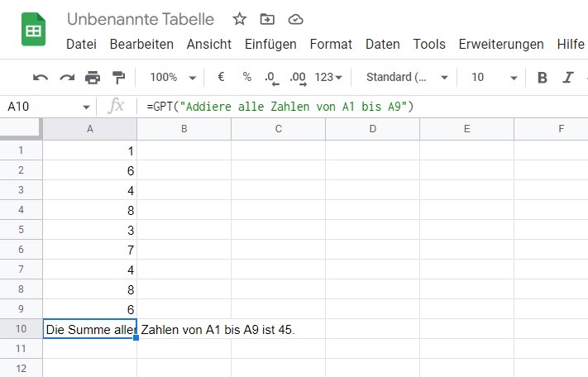Select the paint format roller icon
588x377 pixels.
[119, 78]
